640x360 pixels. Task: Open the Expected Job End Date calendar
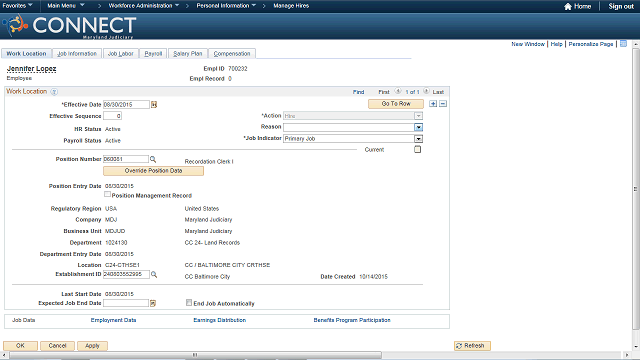pos(153,303)
